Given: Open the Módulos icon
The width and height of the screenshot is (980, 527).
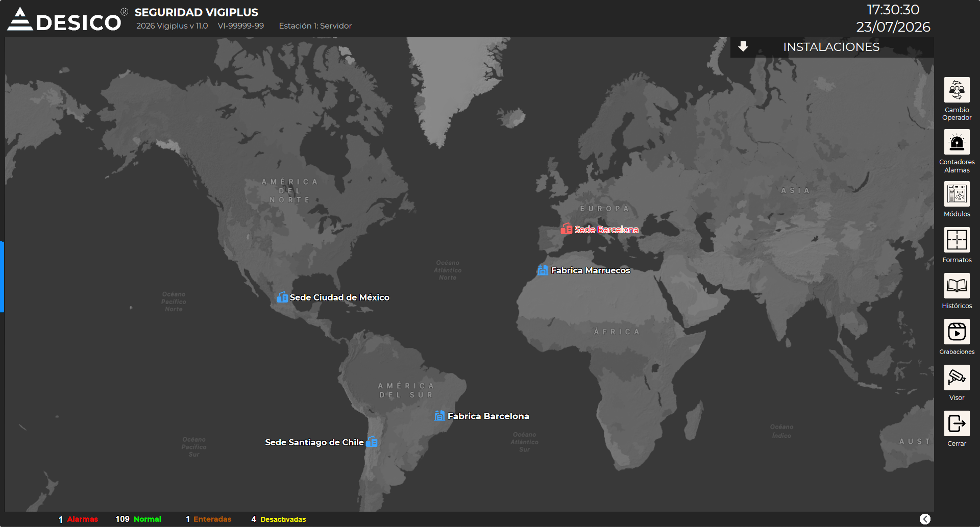Looking at the screenshot, I should pos(957,194).
